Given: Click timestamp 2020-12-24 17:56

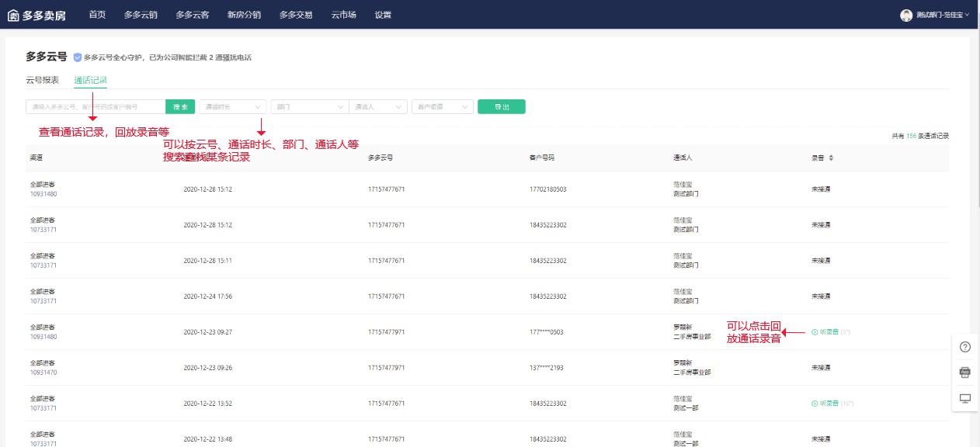Looking at the screenshot, I should [208, 296].
